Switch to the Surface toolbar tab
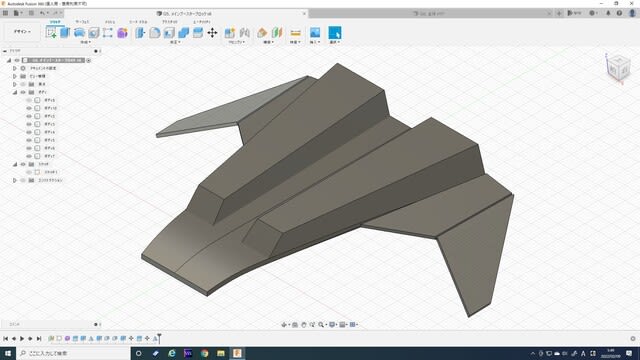This screenshot has width=640, height=360. coord(82,22)
